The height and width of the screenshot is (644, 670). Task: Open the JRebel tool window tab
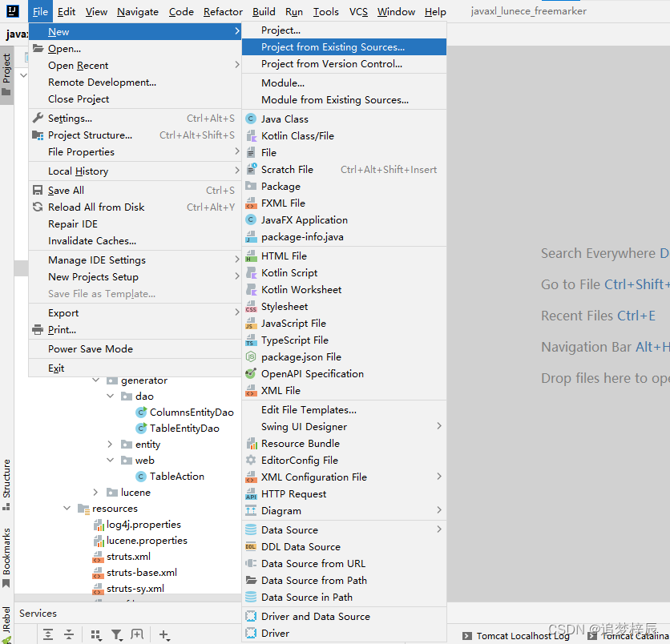(x=6, y=624)
